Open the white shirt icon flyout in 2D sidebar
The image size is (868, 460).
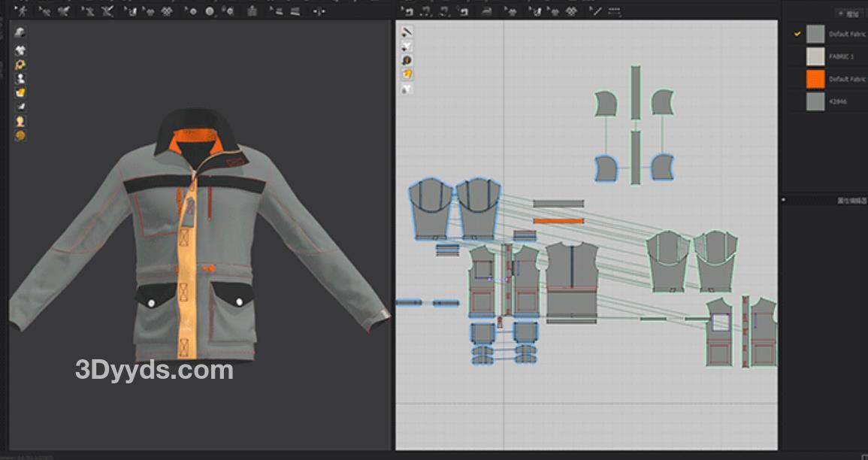pyautogui.click(x=407, y=89)
